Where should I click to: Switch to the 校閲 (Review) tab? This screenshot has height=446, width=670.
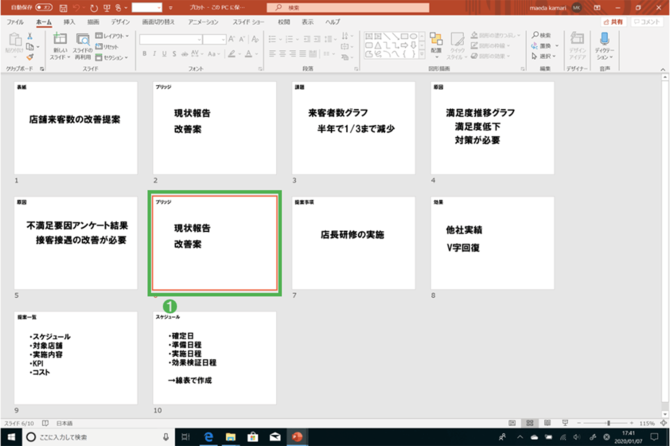284,22
